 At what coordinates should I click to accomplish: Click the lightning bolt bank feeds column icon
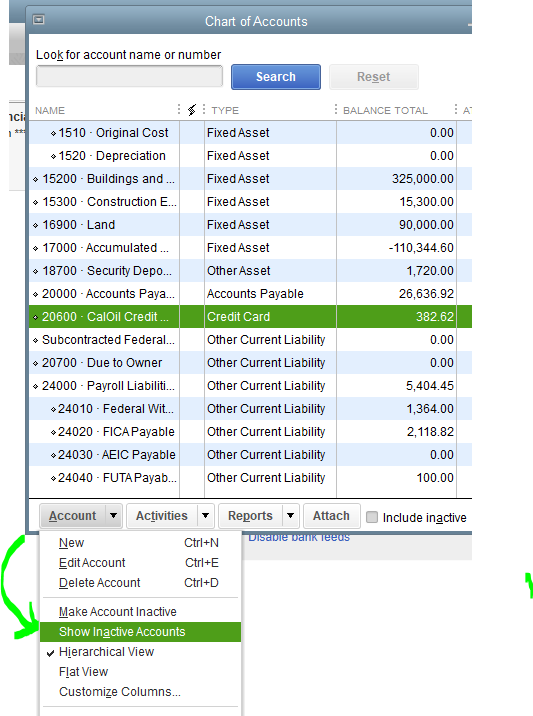point(192,110)
